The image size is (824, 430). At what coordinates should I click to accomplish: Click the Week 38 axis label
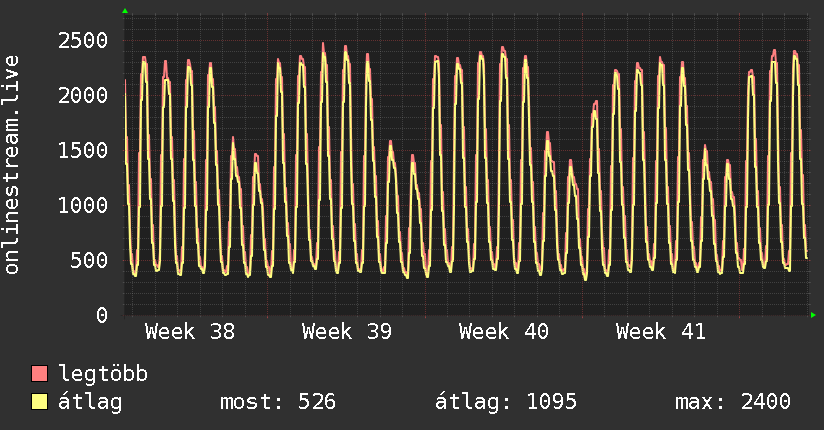tap(190, 332)
